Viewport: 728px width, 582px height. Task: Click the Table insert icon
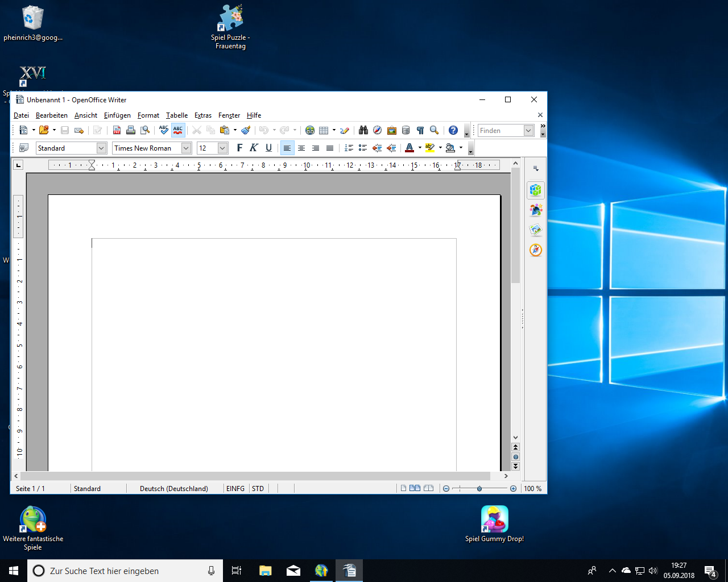coord(324,130)
